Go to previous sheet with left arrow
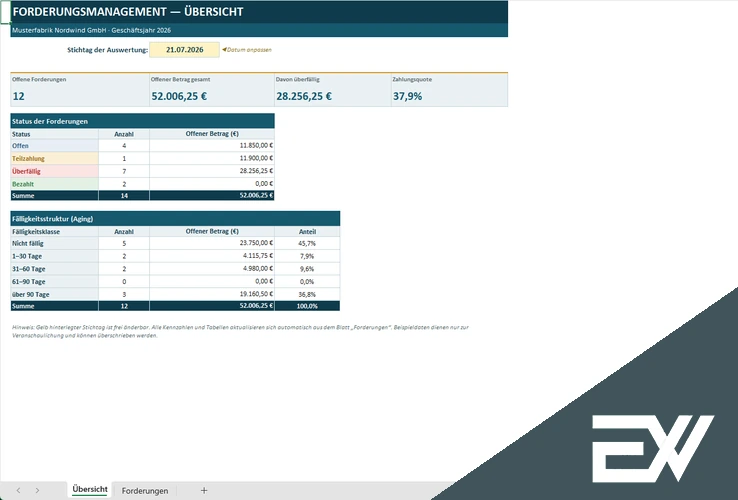 (x=18, y=490)
